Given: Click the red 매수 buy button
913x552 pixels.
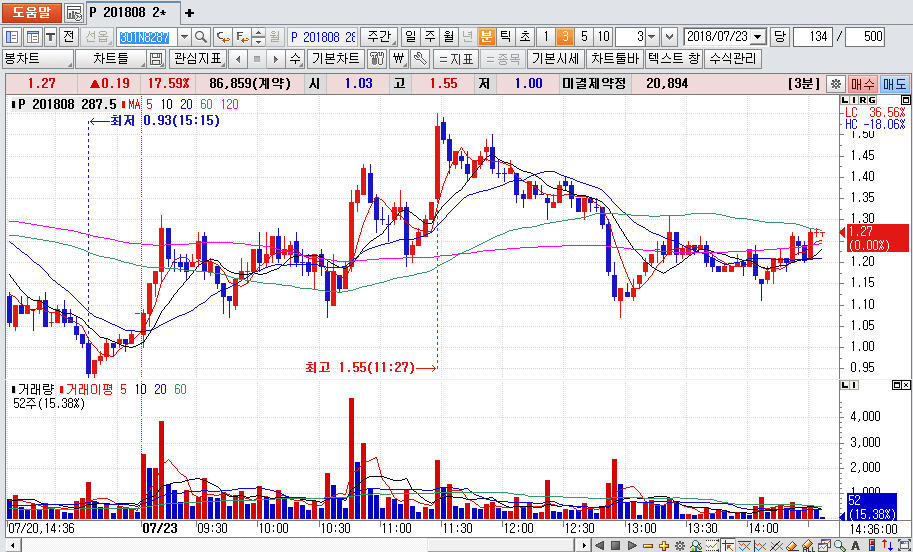Looking at the screenshot, I should pos(863,84).
